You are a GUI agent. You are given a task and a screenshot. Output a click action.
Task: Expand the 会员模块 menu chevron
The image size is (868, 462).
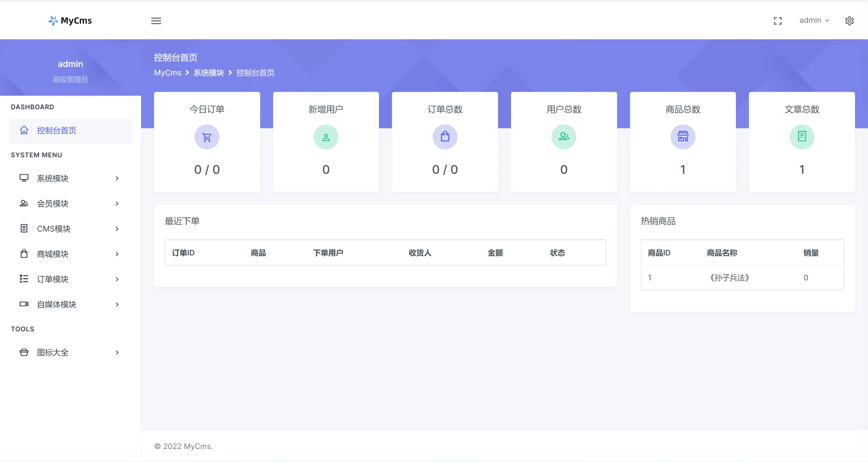(117, 203)
